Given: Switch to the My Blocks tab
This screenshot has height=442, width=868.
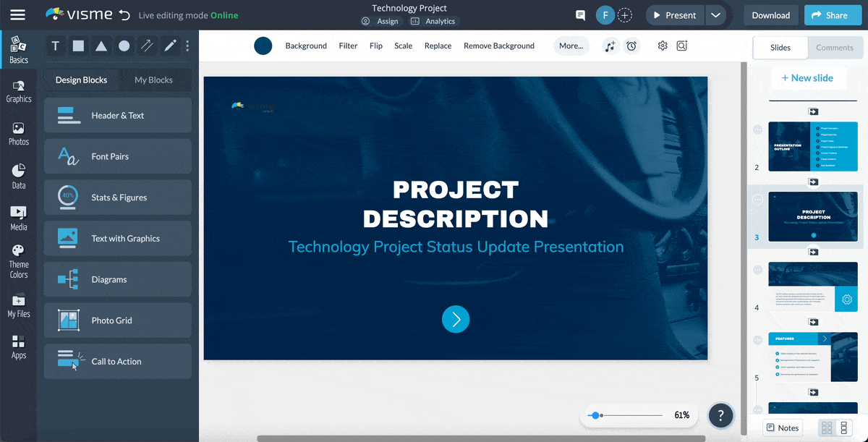Looking at the screenshot, I should point(154,80).
